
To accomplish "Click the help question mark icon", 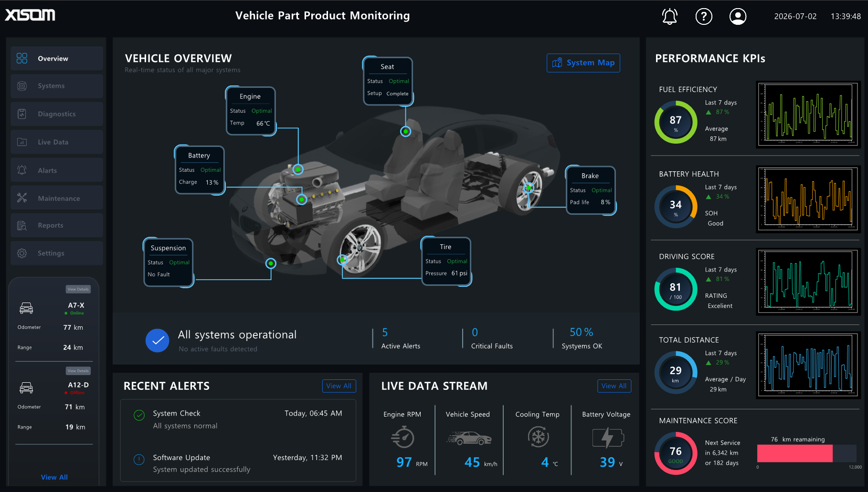I will 704,16.
